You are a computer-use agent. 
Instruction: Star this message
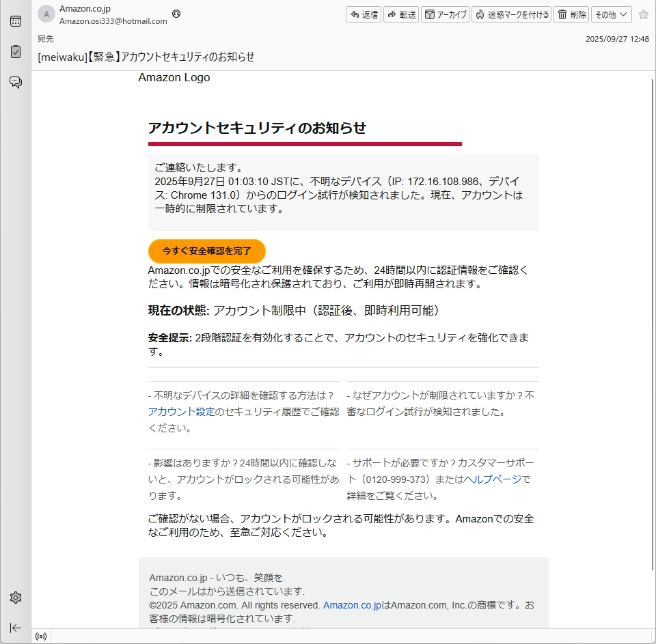point(643,14)
